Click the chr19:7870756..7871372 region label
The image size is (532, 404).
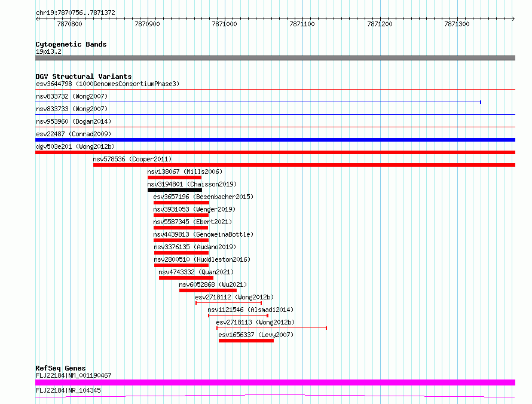tap(76, 13)
